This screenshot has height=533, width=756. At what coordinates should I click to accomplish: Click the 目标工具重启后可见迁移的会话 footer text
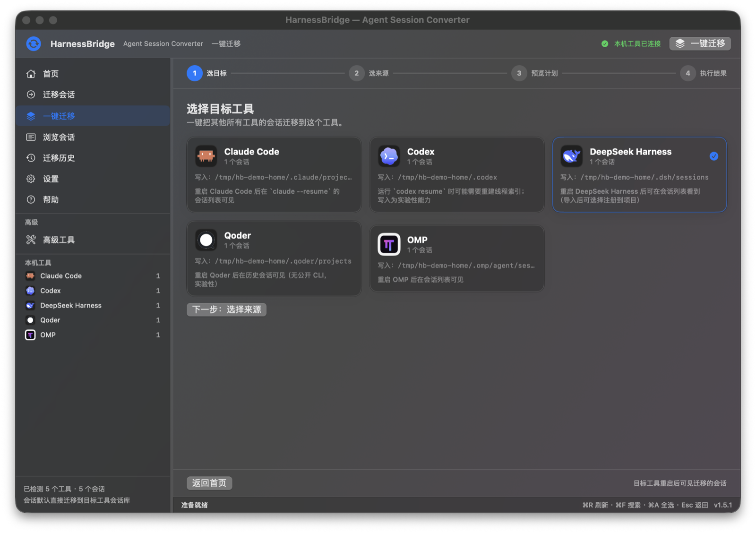pyautogui.click(x=680, y=483)
